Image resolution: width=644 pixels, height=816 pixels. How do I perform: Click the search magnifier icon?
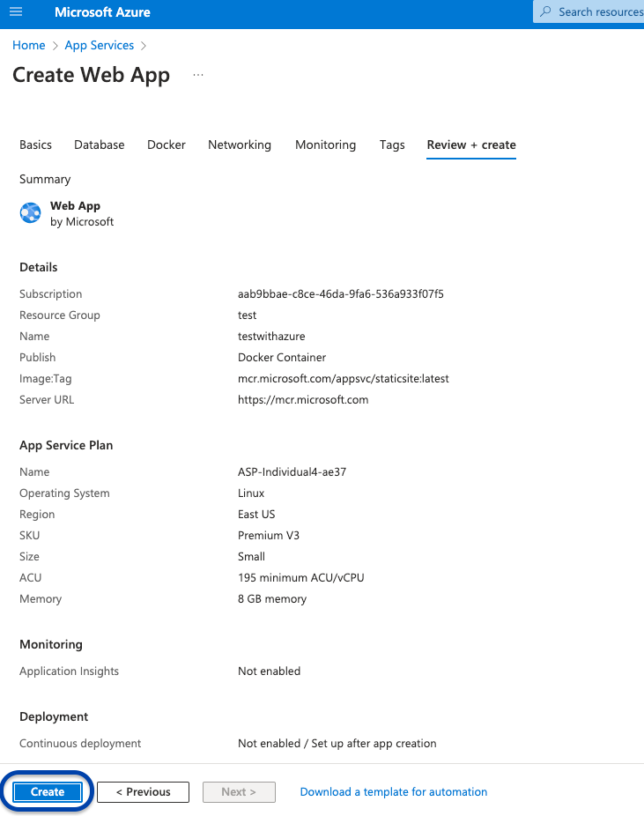(x=545, y=11)
